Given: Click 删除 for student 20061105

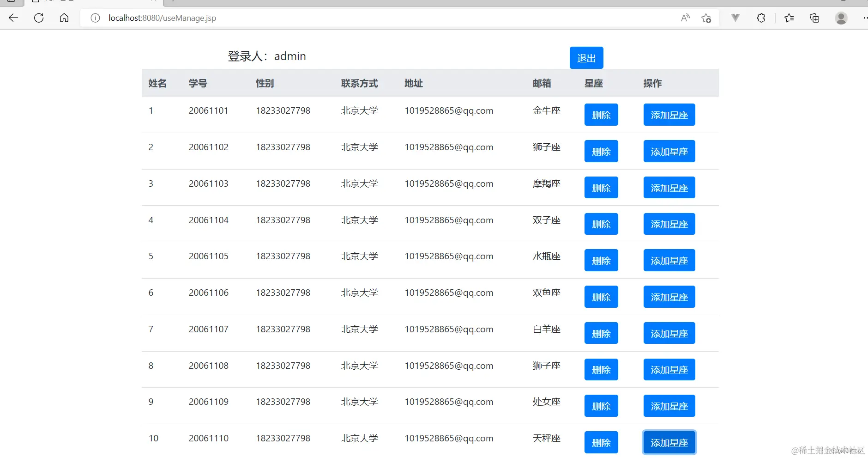Looking at the screenshot, I should (x=601, y=260).
